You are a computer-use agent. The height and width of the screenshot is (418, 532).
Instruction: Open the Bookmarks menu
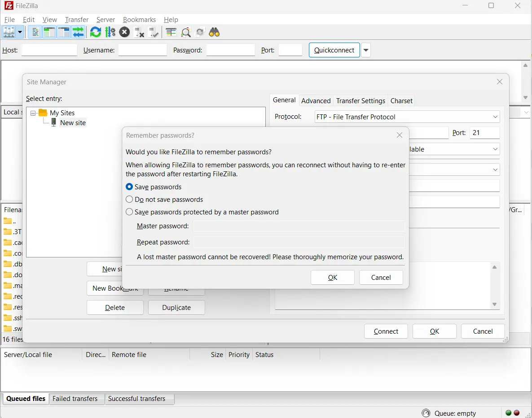(x=140, y=20)
